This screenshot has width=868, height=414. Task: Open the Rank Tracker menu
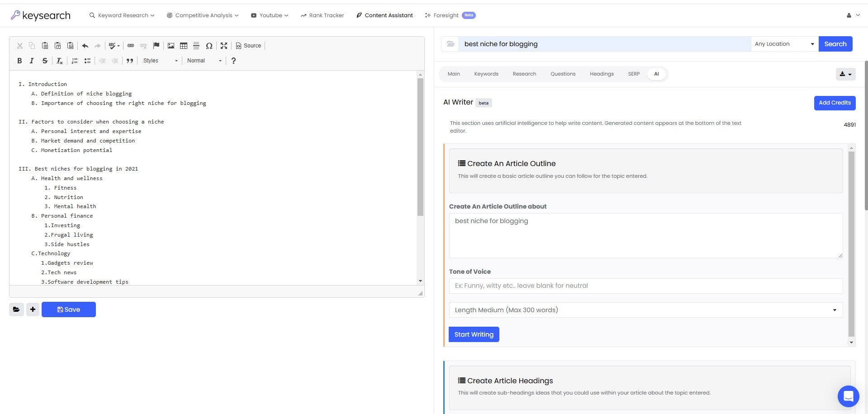click(322, 15)
